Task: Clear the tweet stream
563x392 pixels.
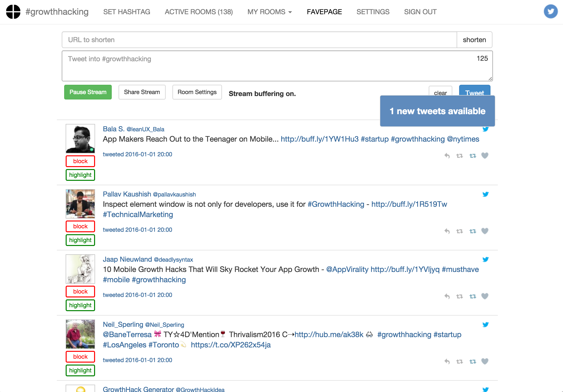Action: (x=440, y=93)
